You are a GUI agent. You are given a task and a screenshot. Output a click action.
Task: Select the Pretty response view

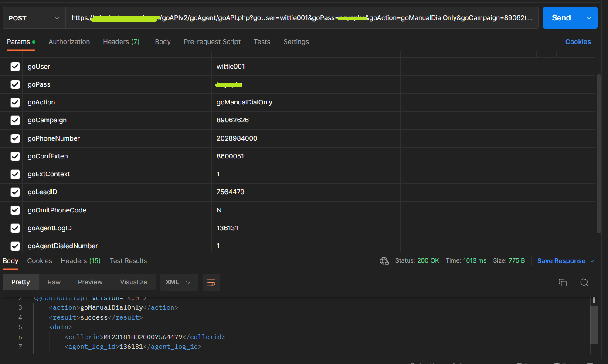click(x=20, y=282)
